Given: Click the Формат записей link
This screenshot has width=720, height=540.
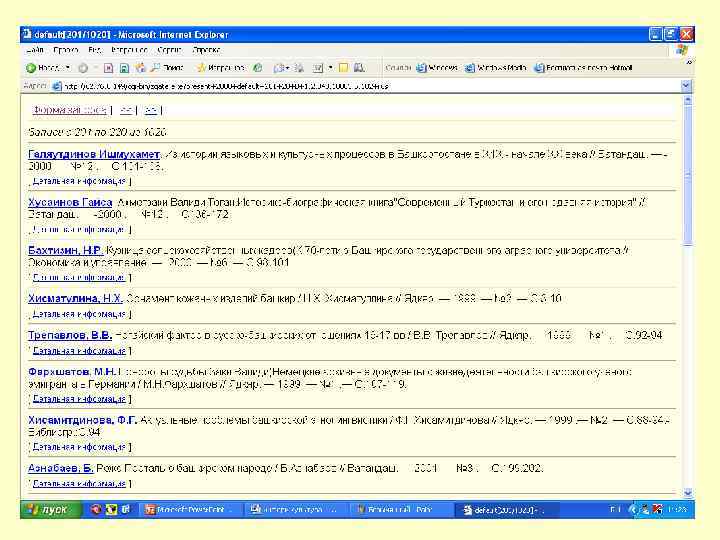Looking at the screenshot, I should click(69, 110).
